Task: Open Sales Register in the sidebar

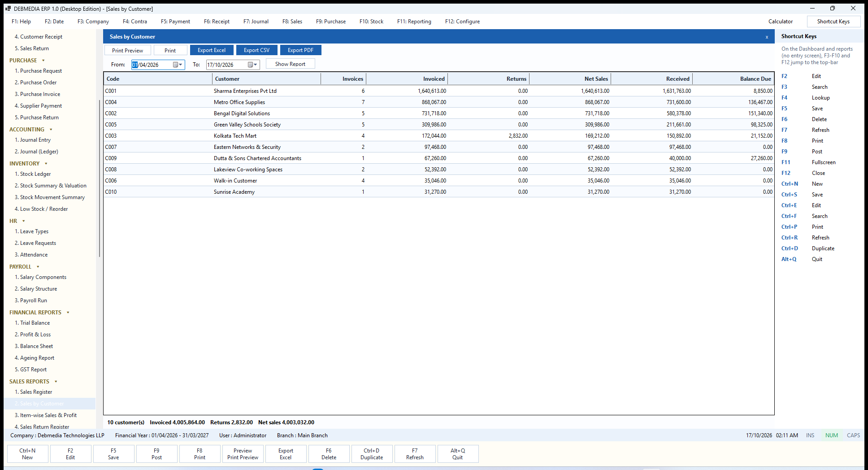Action: click(x=36, y=392)
